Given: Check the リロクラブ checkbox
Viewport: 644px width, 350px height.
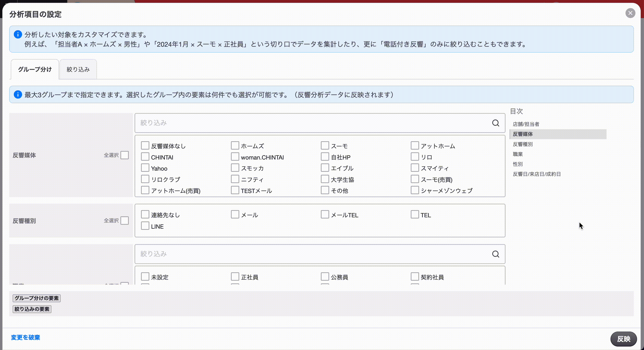Looking at the screenshot, I should point(145,179).
